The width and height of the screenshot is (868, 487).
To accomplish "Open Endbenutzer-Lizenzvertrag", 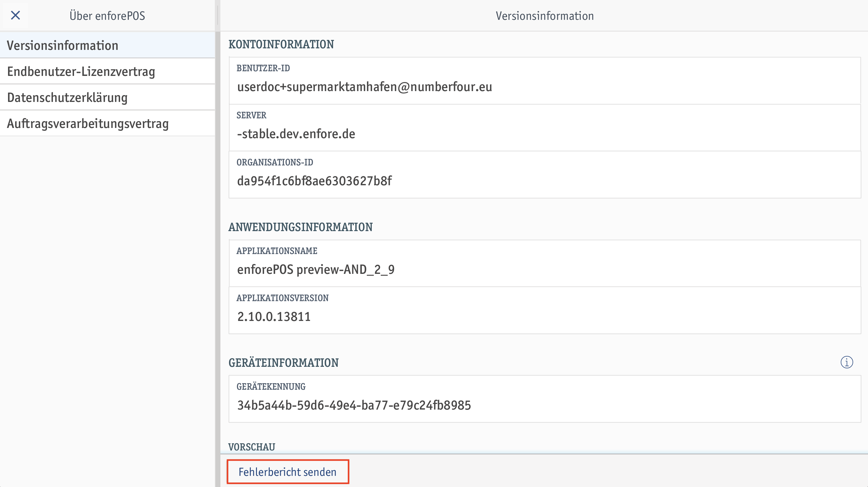I will [x=107, y=71].
